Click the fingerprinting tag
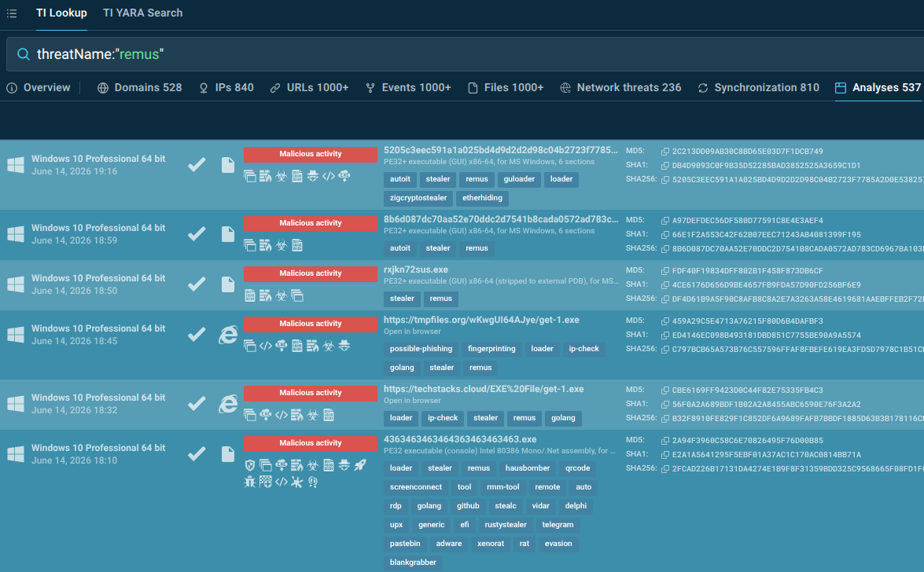 [x=491, y=349]
